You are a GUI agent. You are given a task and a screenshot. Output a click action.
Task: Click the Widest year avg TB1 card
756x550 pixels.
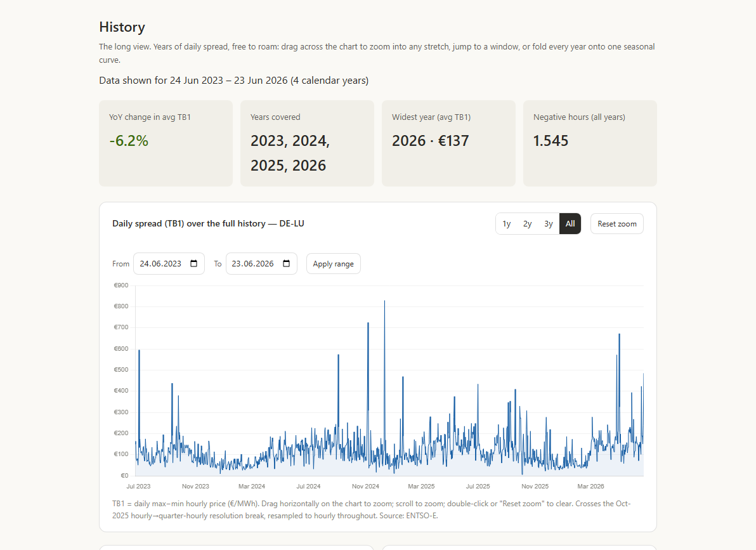448,143
